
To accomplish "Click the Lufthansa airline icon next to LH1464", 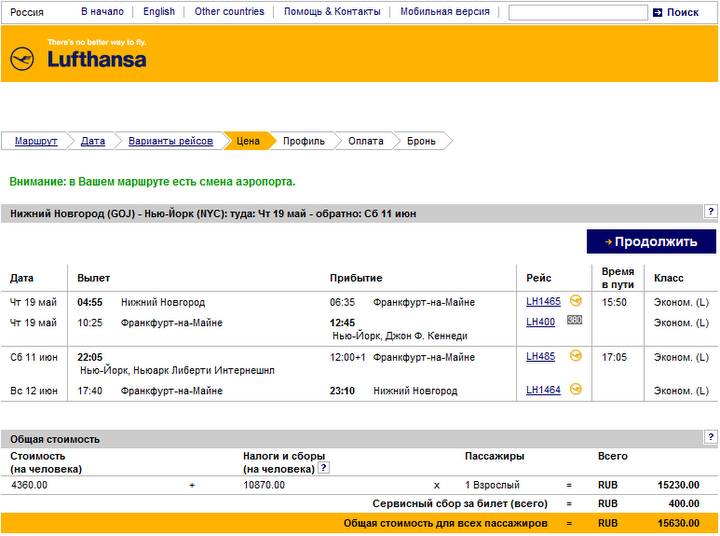I will tap(575, 389).
